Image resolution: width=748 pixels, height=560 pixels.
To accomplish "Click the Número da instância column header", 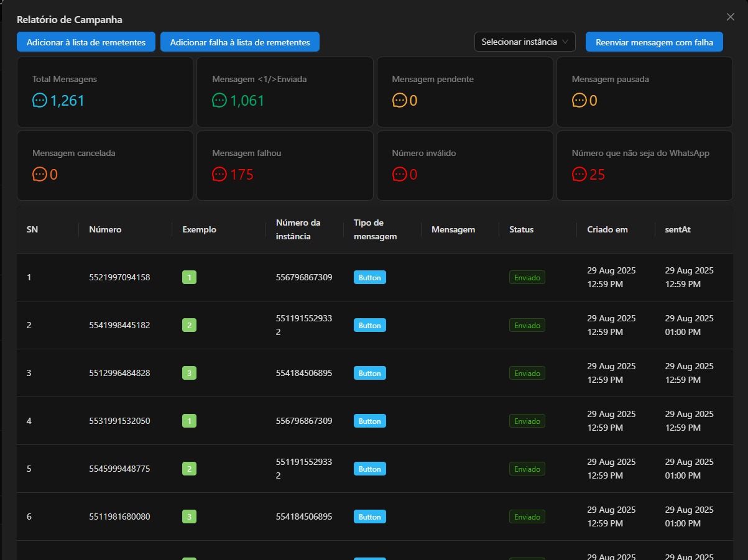I will 298,229.
